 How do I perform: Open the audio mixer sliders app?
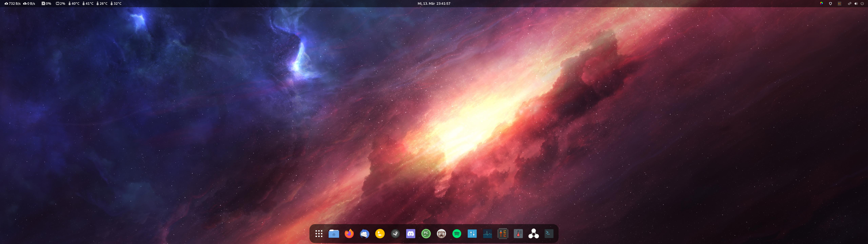point(472,234)
